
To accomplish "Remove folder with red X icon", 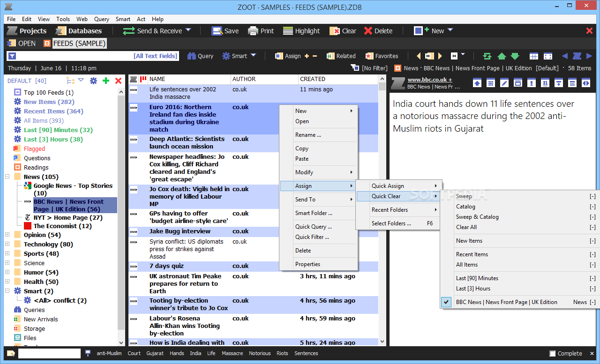I will click(x=118, y=81).
